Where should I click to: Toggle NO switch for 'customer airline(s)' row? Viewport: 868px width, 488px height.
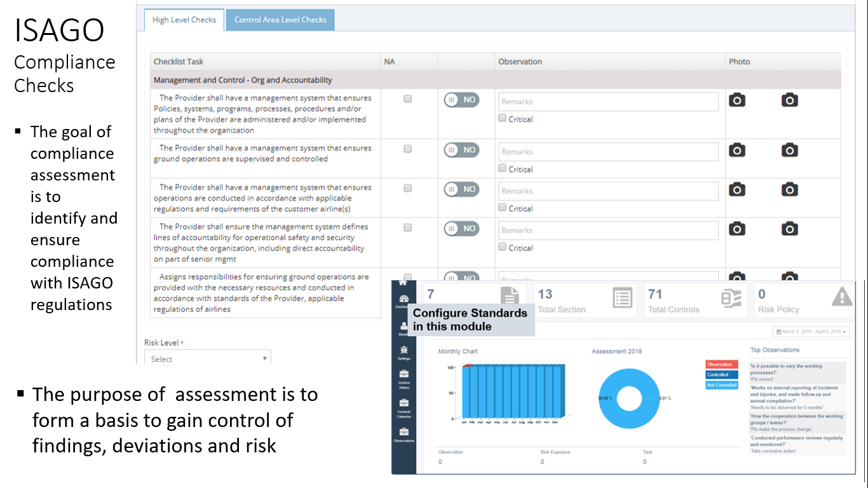coord(461,189)
